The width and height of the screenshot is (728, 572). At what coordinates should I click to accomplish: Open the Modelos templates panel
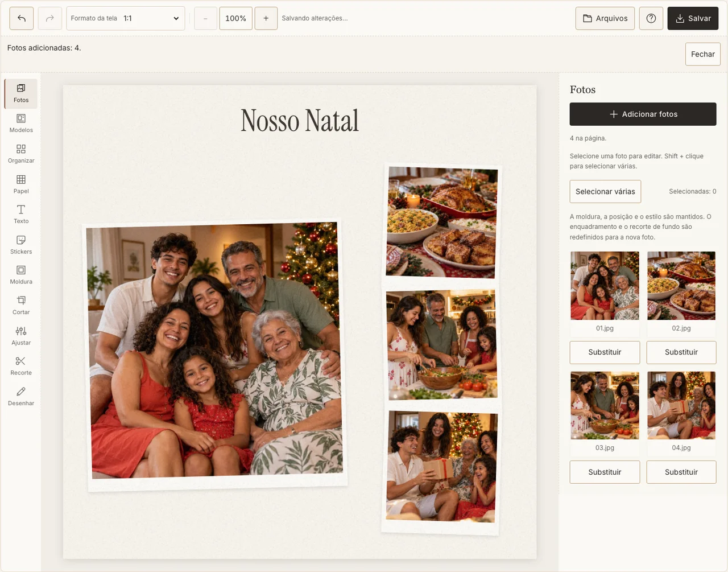click(x=21, y=124)
